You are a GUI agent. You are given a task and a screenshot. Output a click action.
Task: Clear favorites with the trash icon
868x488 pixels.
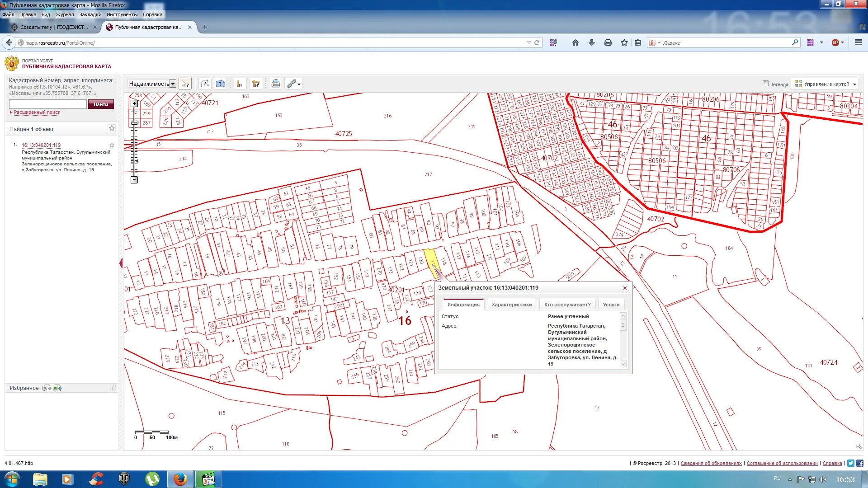pyautogui.click(x=113, y=388)
